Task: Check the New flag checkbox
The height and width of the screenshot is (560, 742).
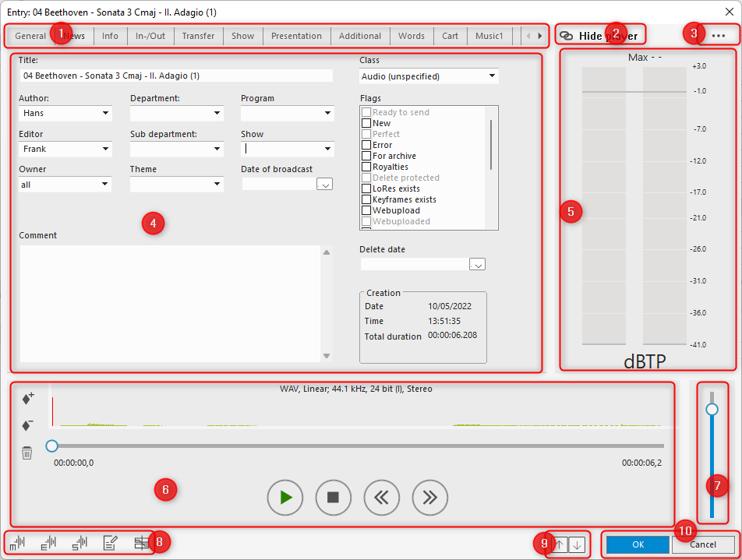Action: click(x=366, y=123)
